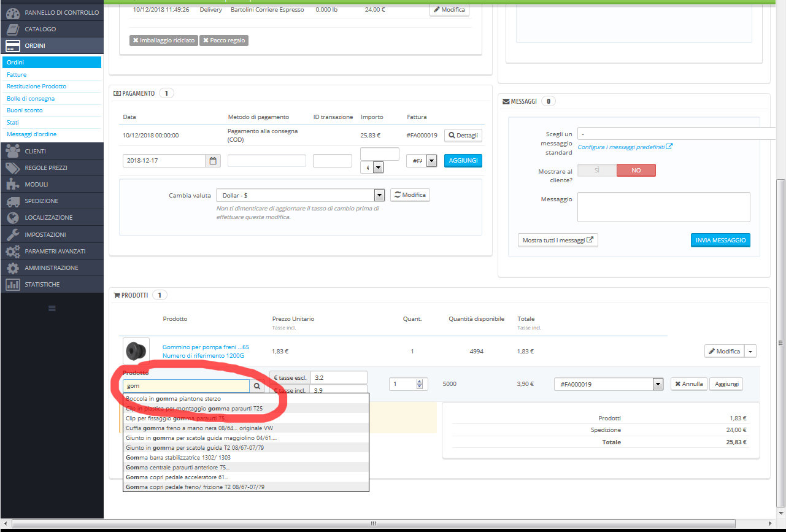Click blue AGGIUNGI button in payment section
This screenshot has width=786, height=532.
coord(463,160)
